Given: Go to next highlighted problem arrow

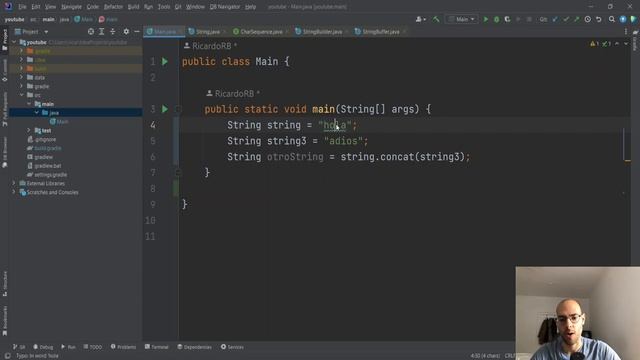Looking at the screenshot, I should click(x=626, y=44).
